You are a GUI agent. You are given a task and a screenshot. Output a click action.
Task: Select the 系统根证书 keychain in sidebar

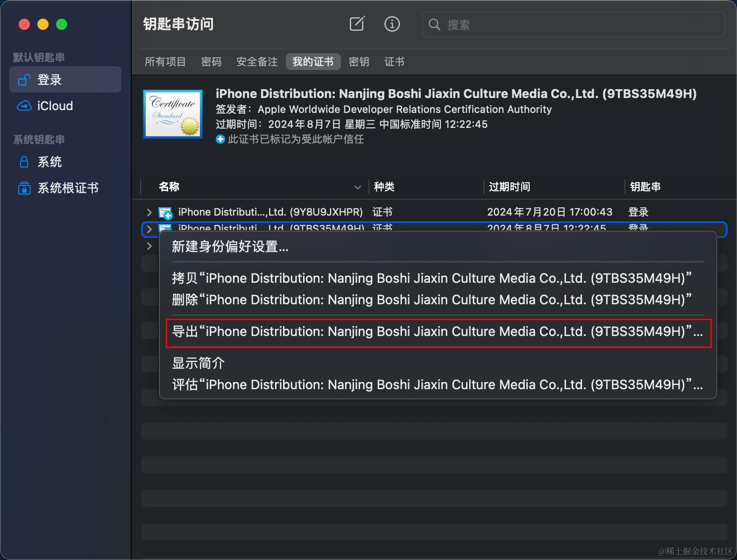[65, 188]
